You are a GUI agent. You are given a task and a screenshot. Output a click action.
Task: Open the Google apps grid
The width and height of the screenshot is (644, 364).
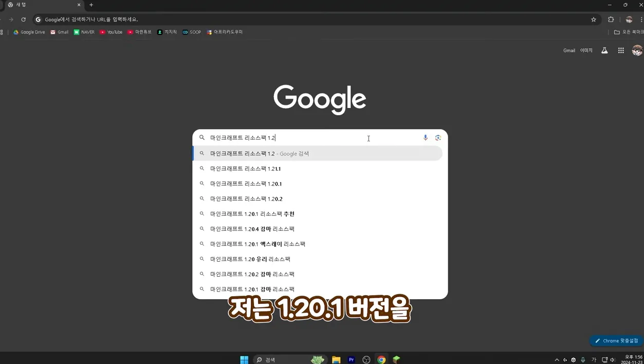coord(621,50)
